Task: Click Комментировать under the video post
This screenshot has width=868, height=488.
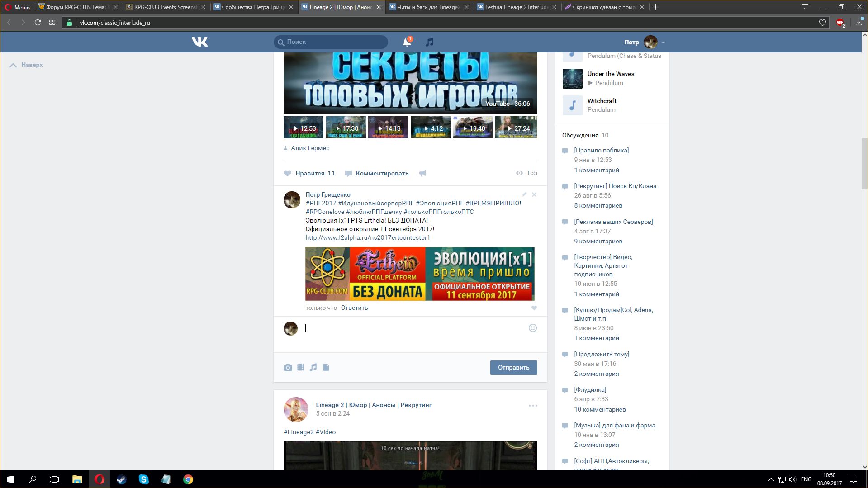Action: coord(377,173)
